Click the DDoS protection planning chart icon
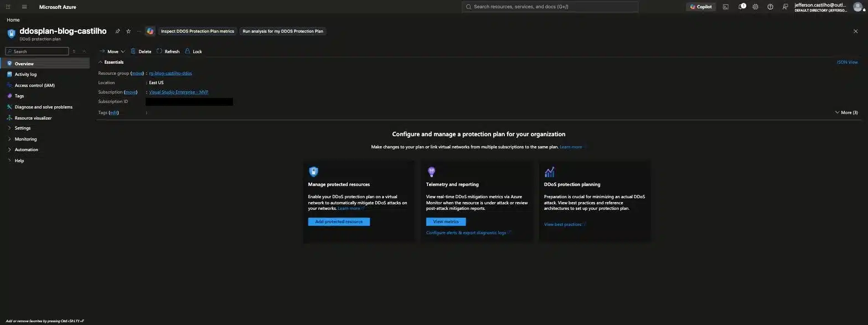This screenshot has width=868, height=325. click(550, 172)
